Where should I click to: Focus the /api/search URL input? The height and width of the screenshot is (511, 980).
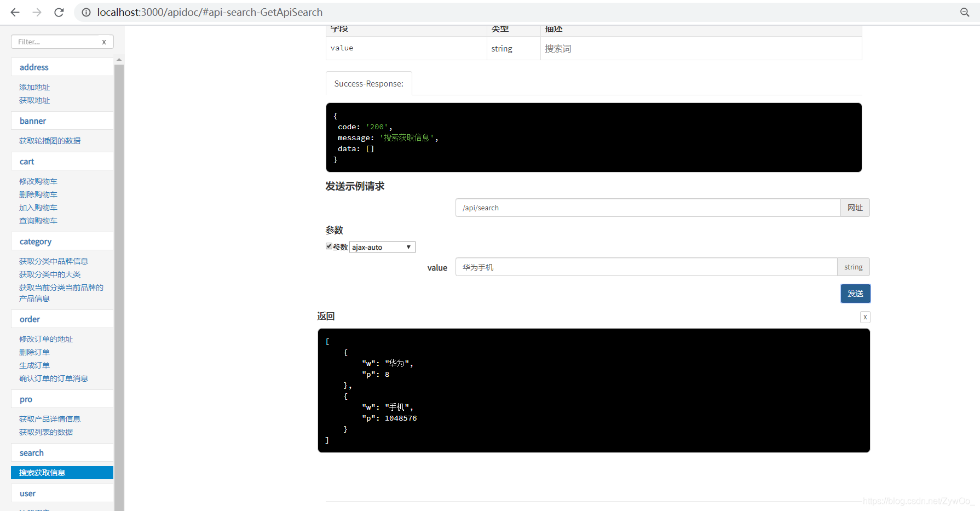click(648, 208)
